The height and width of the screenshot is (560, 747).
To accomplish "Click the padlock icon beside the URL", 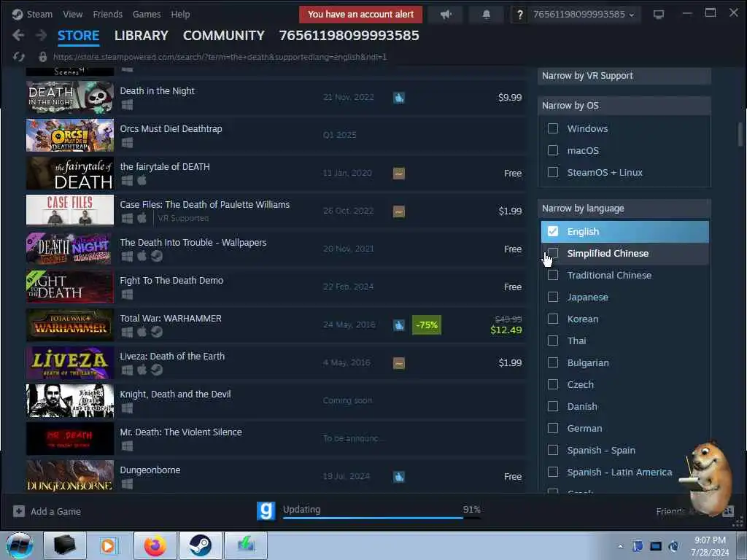I will pyautogui.click(x=42, y=57).
